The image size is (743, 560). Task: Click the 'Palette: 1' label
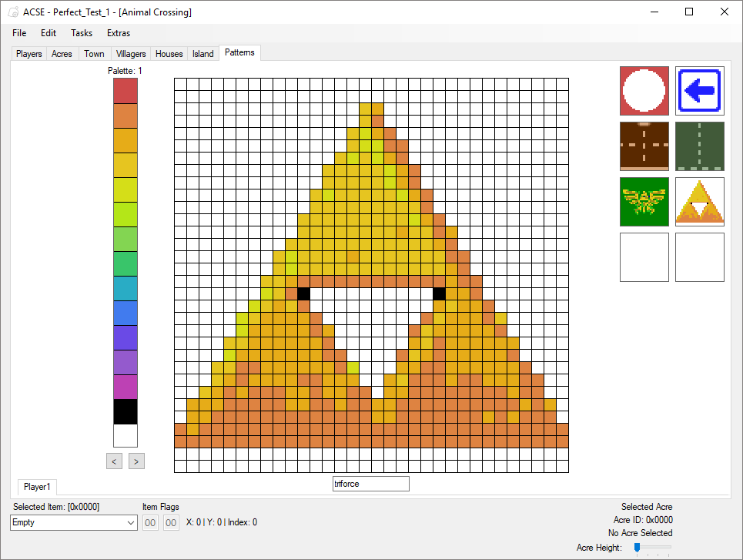(x=125, y=71)
